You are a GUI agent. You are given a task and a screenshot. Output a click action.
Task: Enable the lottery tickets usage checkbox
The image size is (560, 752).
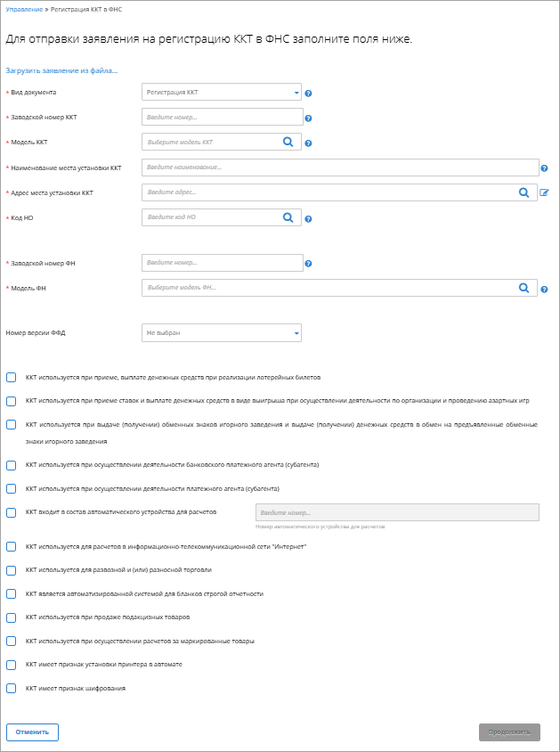pos(11,378)
